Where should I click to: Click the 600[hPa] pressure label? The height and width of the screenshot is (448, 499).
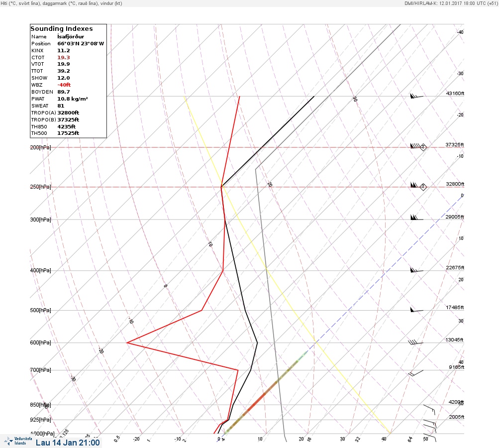coord(40,343)
